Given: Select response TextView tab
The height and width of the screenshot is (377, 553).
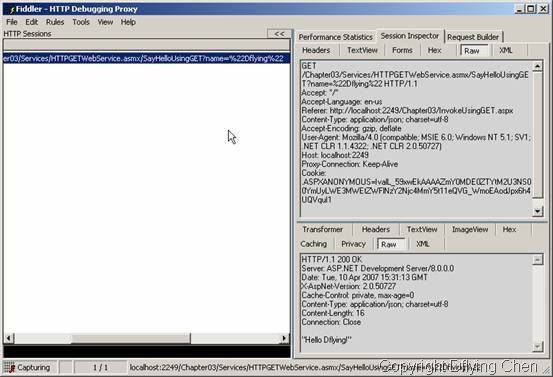Looking at the screenshot, I should coord(422,229).
